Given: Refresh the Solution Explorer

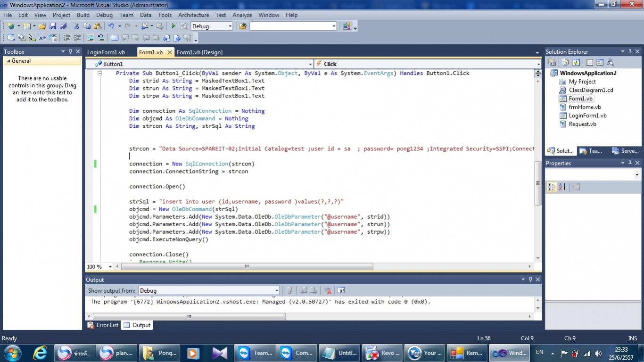Looking at the screenshot, I should (x=576, y=62).
